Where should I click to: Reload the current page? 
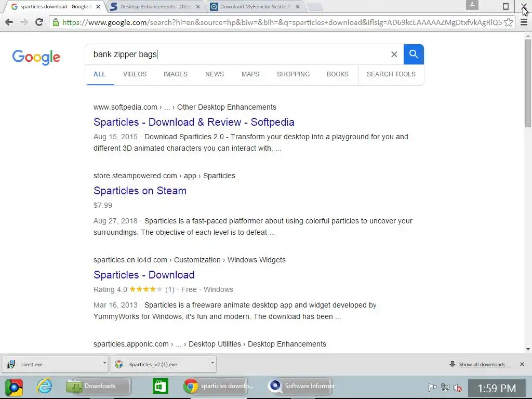point(39,22)
